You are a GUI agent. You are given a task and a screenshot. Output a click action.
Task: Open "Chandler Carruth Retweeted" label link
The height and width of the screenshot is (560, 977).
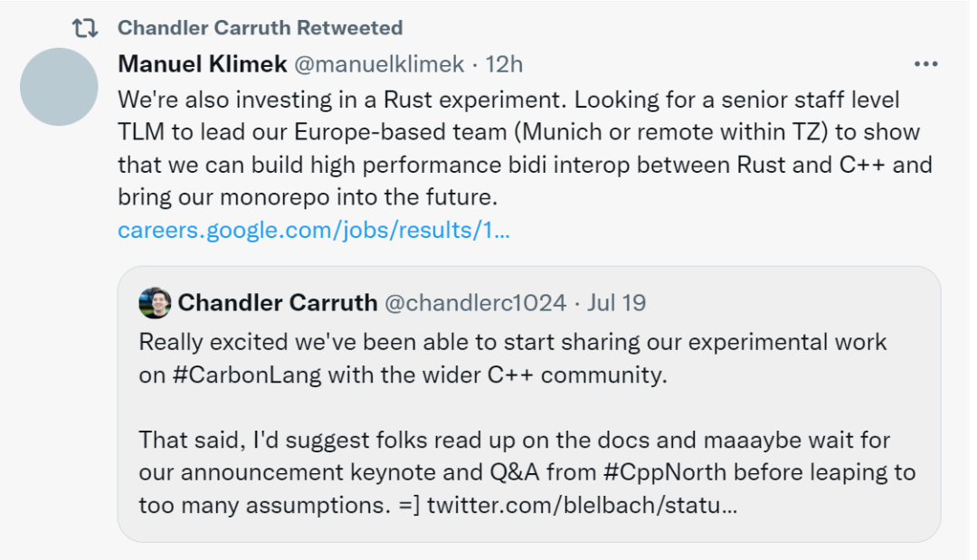(x=260, y=28)
